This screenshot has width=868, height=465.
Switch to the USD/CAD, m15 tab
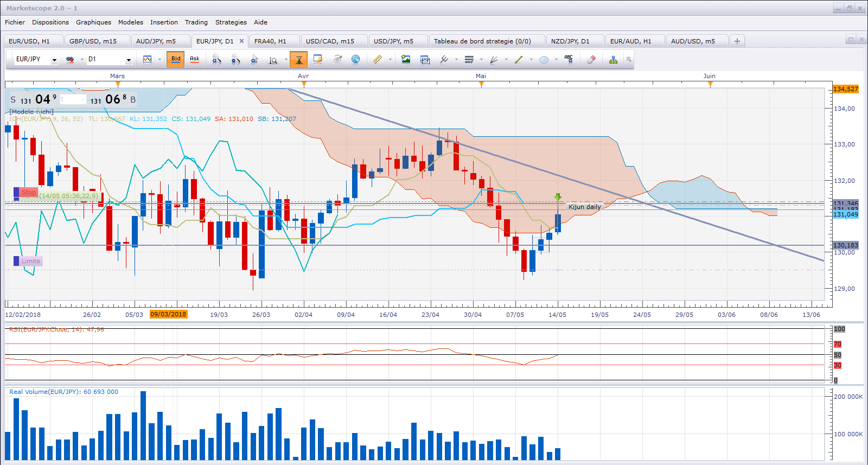(334, 41)
